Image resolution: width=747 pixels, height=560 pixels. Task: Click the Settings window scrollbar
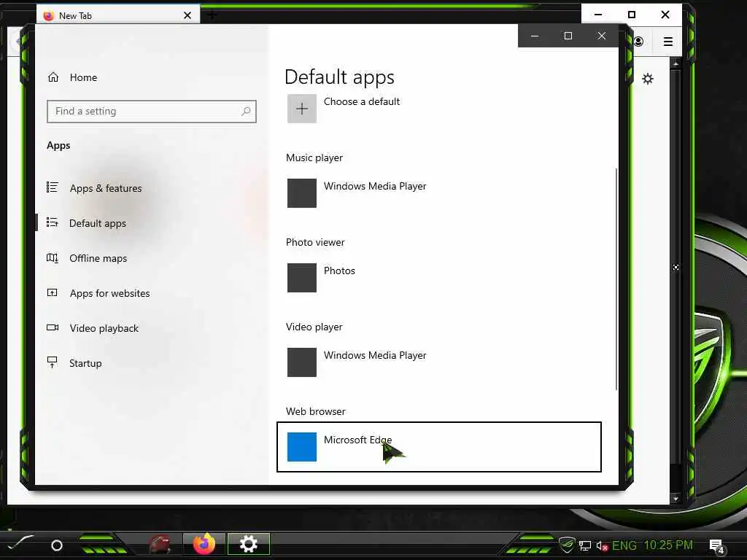point(616,279)
